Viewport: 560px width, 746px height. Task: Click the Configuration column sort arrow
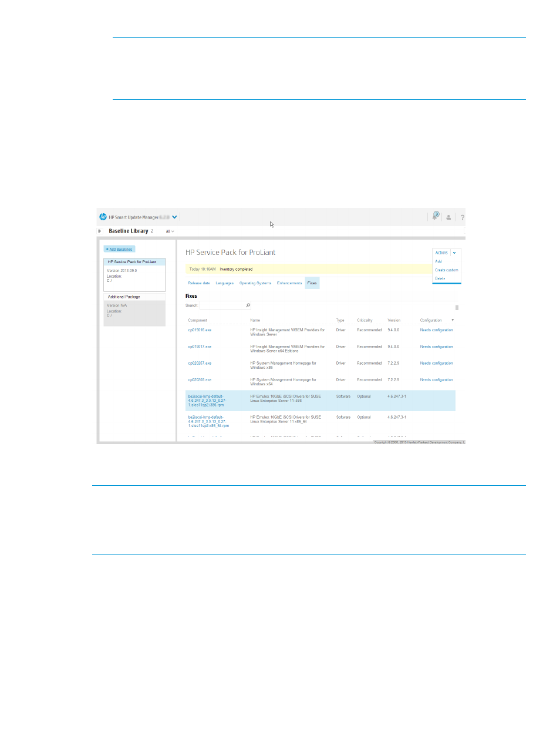[x=453, y=320]
